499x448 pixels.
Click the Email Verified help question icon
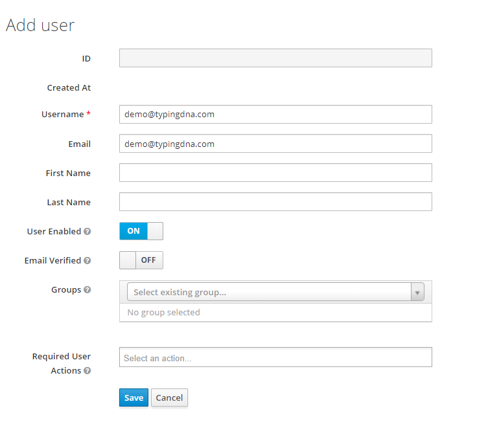point(87,261)
